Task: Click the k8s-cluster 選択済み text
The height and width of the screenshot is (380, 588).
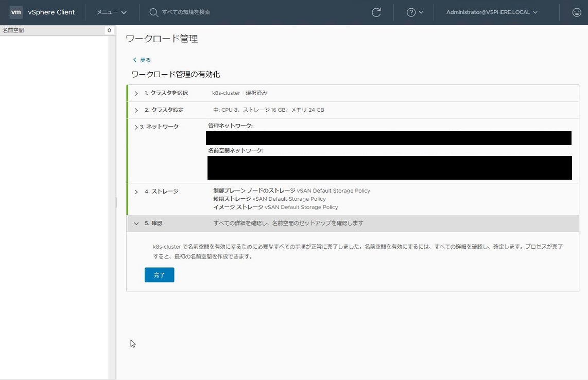Action: [x=239, y=93]
